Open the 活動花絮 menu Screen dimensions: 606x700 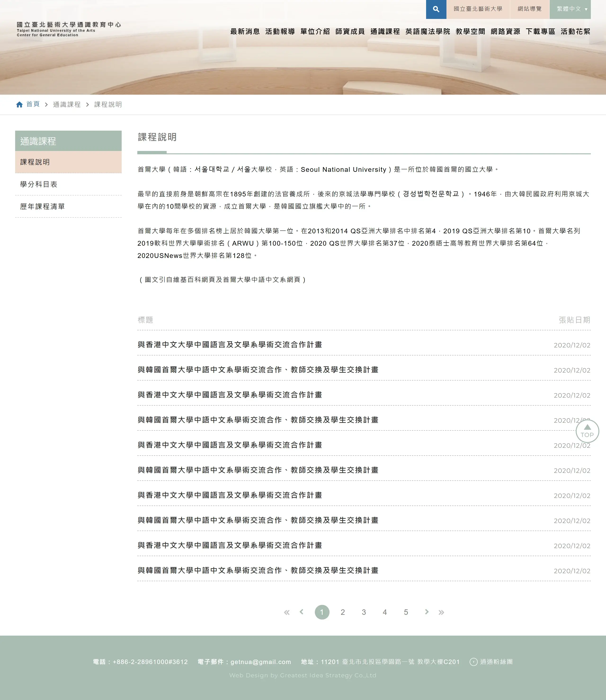575,31
